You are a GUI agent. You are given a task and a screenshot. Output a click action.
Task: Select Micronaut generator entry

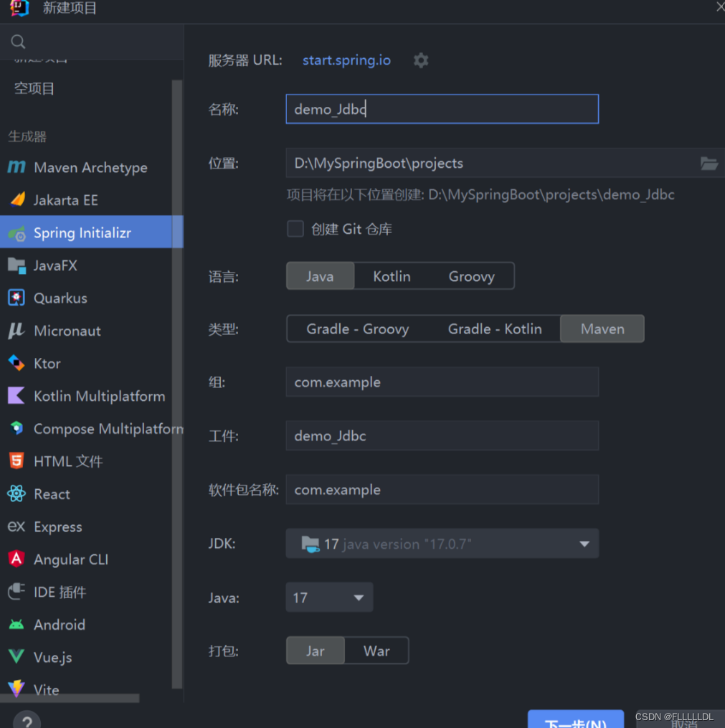click(67, 331)
